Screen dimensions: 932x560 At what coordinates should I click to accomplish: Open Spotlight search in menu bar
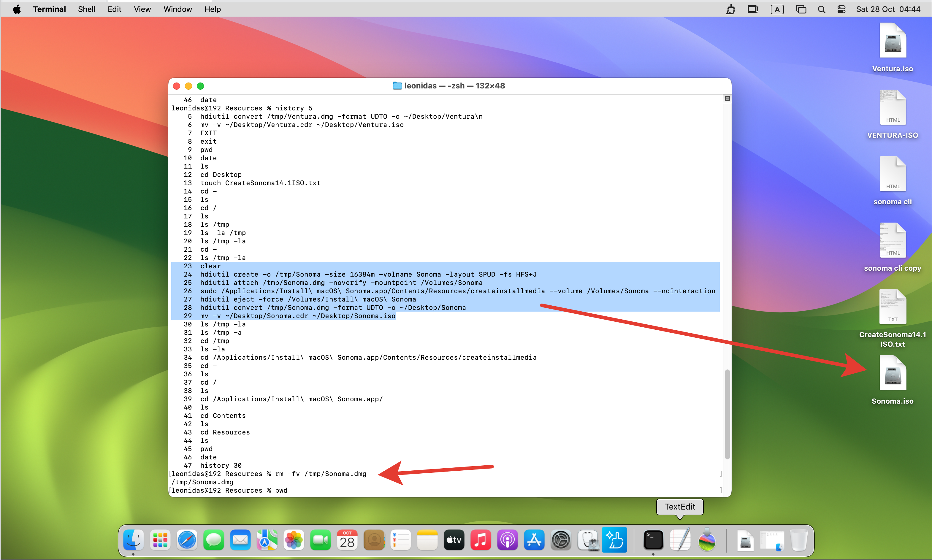tap(822, 9)
